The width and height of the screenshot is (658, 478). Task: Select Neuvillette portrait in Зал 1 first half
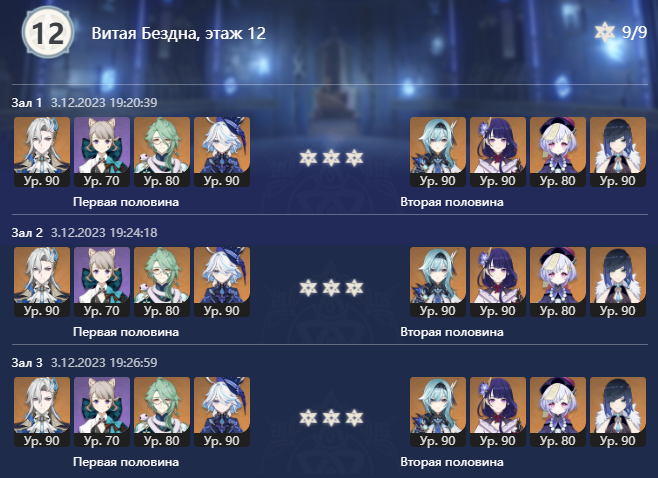coord(42,152)
